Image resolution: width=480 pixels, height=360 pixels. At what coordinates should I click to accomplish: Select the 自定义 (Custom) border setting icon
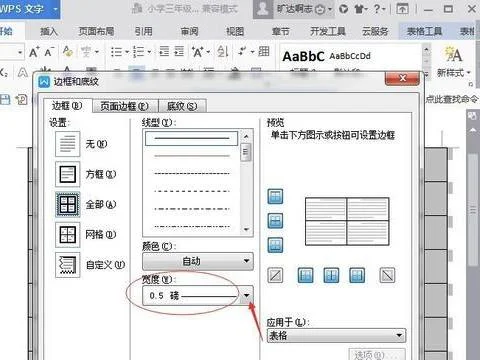[x=68, y=265]
